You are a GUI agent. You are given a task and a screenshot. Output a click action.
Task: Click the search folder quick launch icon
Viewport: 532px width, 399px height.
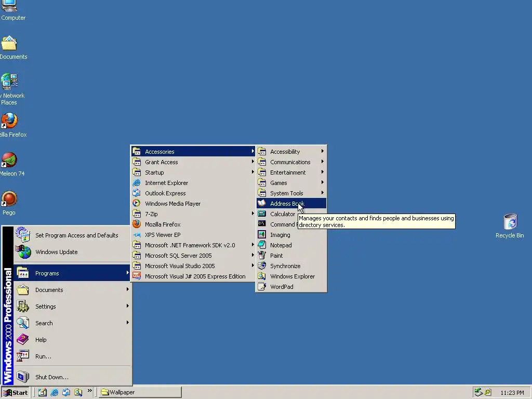[x=78, y=392]
